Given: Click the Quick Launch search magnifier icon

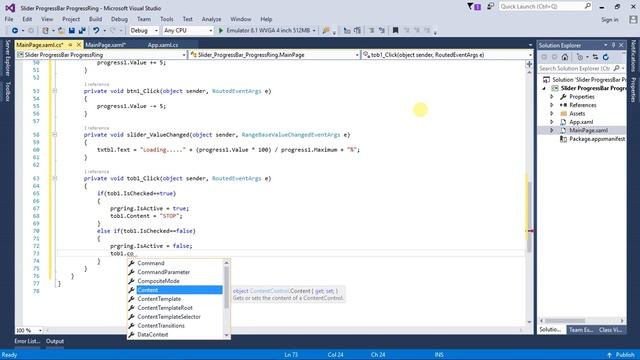Looking at the screenshot, I should pyautogui.click(x=587, y=6).
